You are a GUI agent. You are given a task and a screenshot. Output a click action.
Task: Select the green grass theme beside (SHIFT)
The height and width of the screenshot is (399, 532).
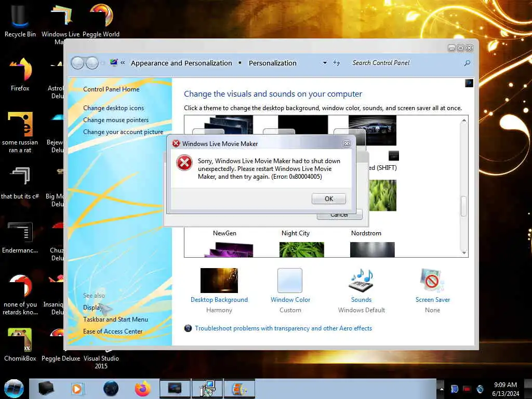click(383, 195)
